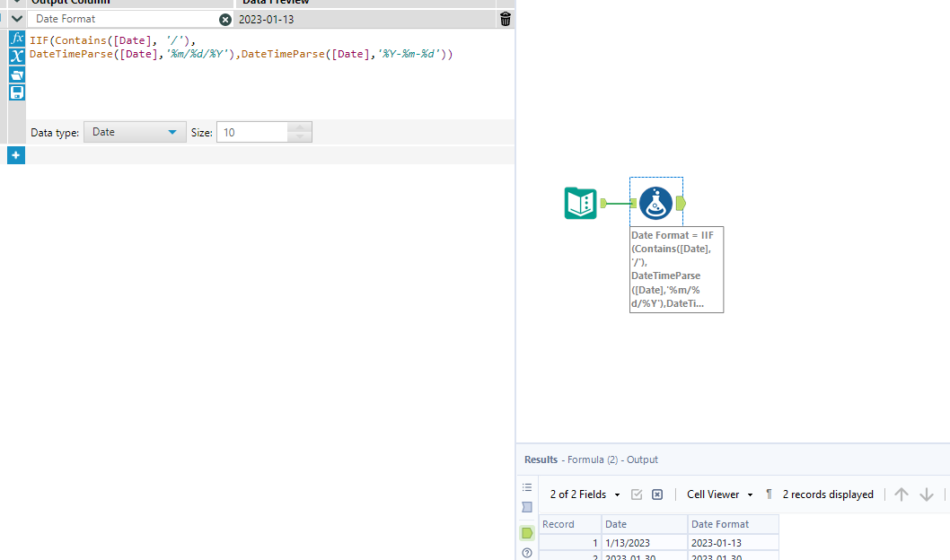Viewport: 950px width, 560px height.
Task: Collapse the Output Column section chevron
Action: pos(16,19)
